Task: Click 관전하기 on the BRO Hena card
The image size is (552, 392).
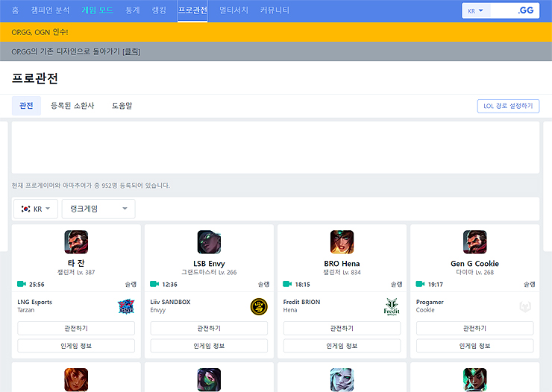Action: [342, 328]
